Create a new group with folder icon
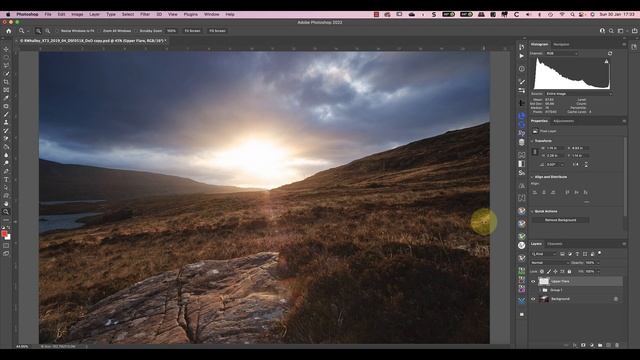Viewport: 640px width, 360px height. (600, 345)
